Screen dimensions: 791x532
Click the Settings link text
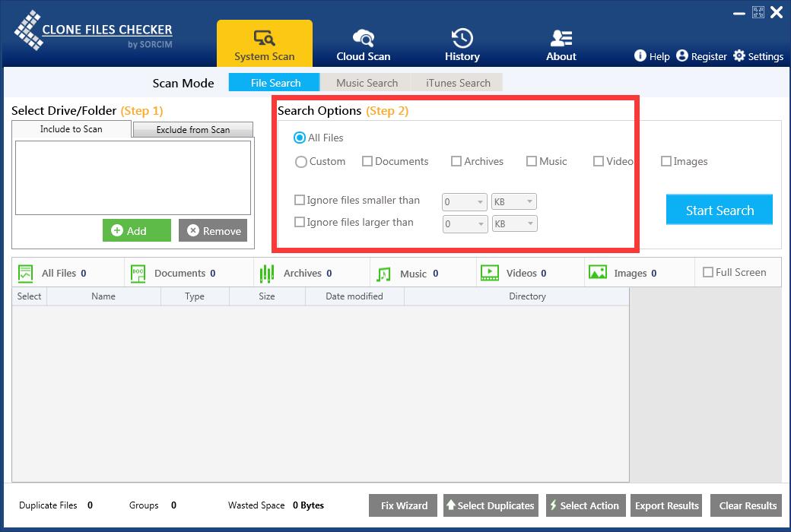point(765,56)
